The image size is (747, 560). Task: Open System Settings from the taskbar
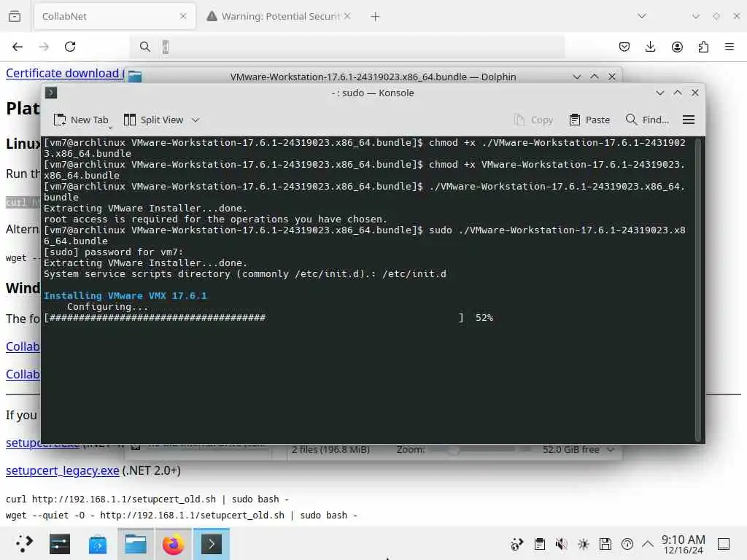tap(60, 544)
